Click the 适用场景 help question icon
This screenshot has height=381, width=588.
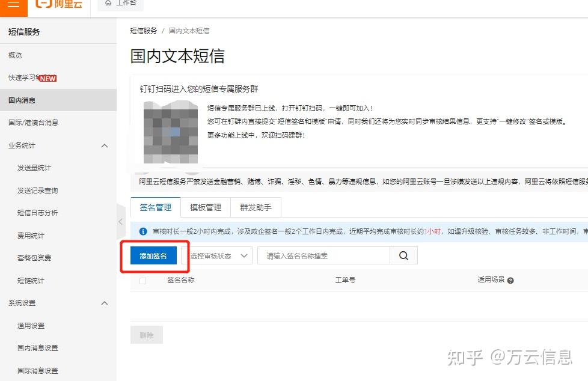pos(510,281)
